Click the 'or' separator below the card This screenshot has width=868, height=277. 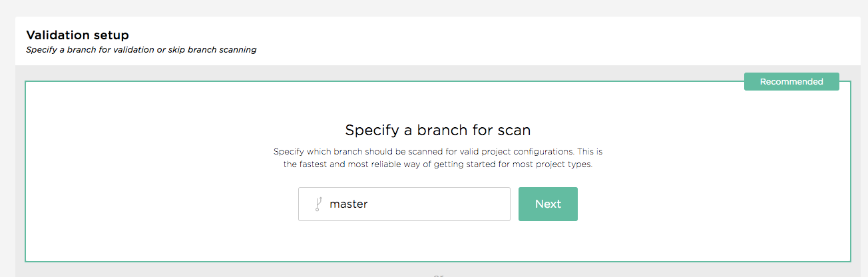click(x=437, y=275)
